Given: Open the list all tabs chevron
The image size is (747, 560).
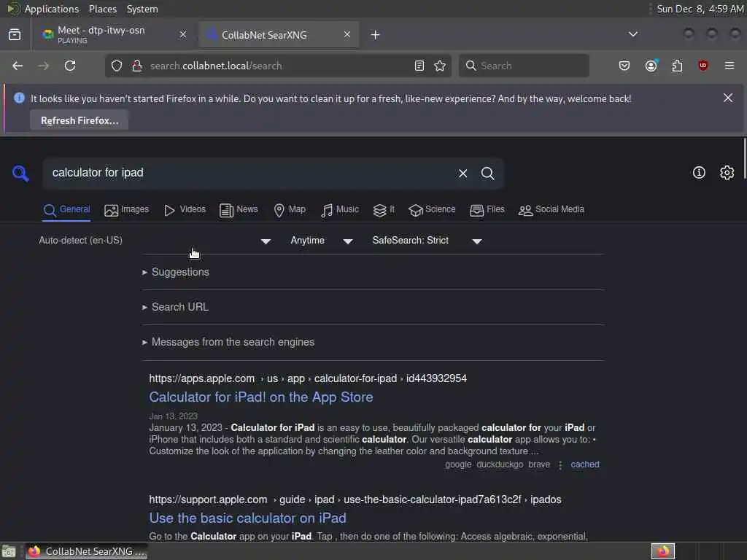Looking at the screenshot, I should click(633, 34).
